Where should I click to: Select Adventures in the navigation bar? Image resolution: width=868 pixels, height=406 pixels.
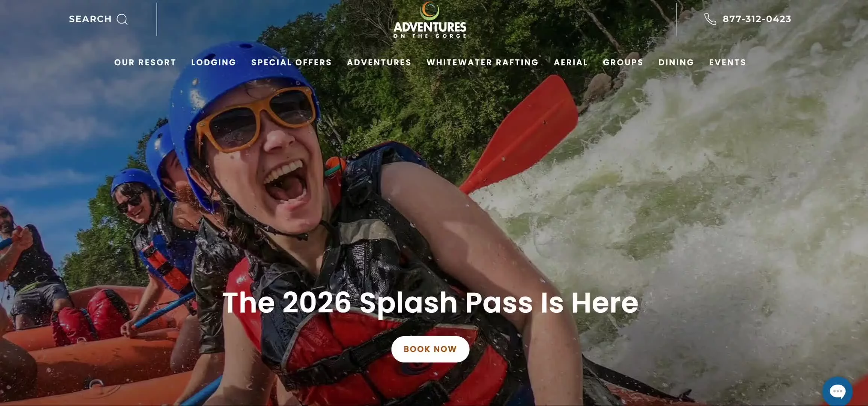point(379,62)
